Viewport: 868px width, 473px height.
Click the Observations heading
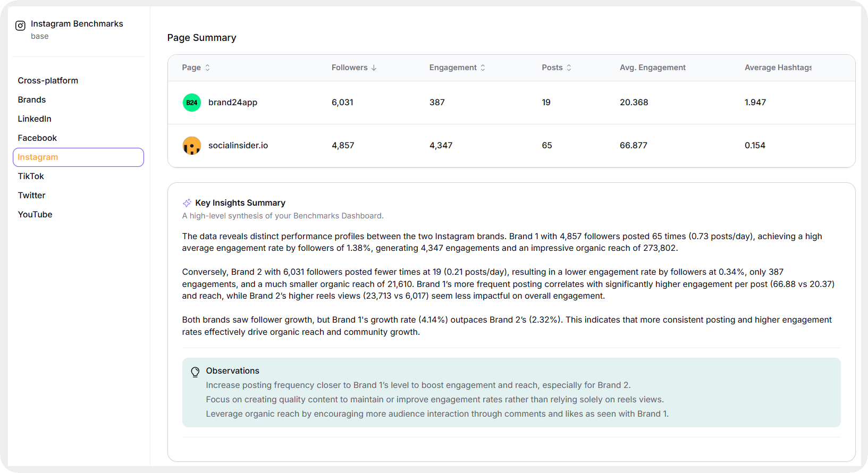(x=233, y=371)
